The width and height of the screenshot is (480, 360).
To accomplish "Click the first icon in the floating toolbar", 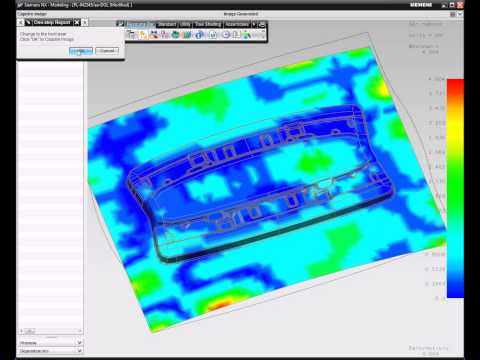I will pyautogui.click(x=132, y=35).
